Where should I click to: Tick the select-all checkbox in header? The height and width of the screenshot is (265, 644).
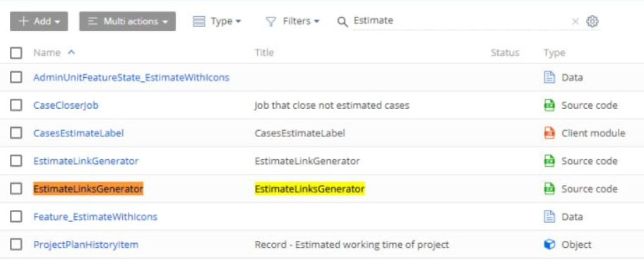click(16, 52)
